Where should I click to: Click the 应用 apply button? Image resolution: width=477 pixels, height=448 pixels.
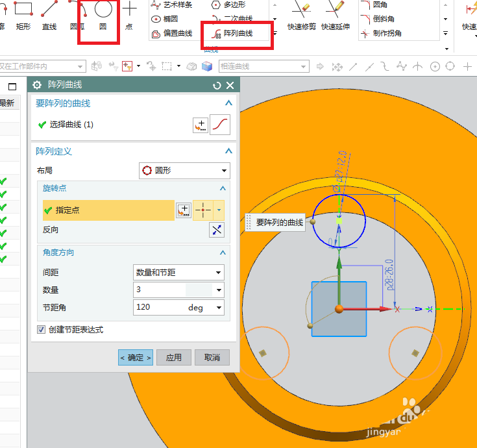click(174, 358)
